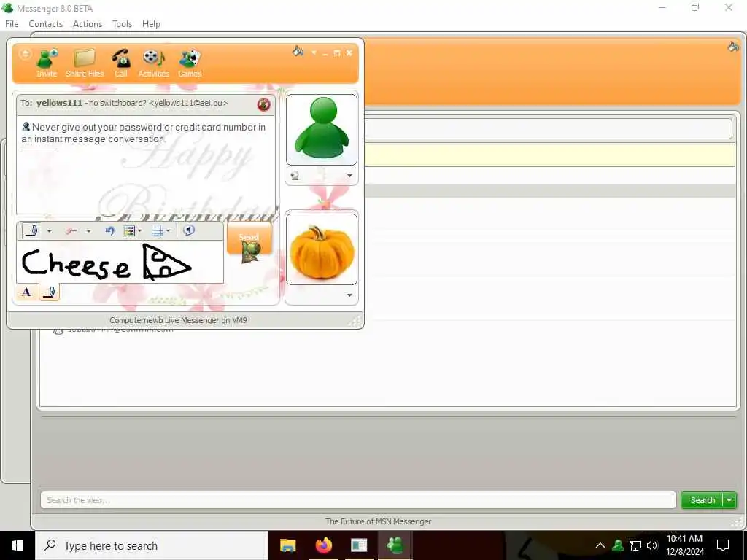The height and width of the screenshot is (560, 747).
Task: Launch Games from the conversation toolbar
Action: (x=190, y=63)
